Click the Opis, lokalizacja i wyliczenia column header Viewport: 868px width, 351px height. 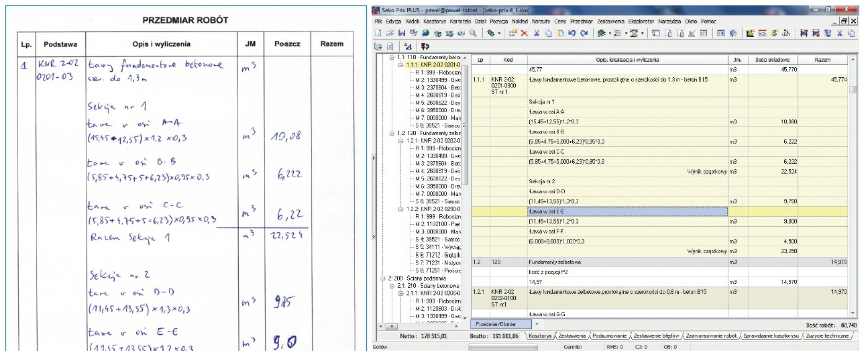tap(627, 60)
